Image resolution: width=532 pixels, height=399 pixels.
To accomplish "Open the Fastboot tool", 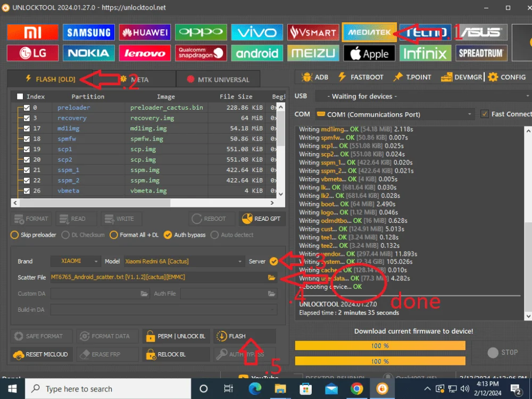I will point(361,77).
